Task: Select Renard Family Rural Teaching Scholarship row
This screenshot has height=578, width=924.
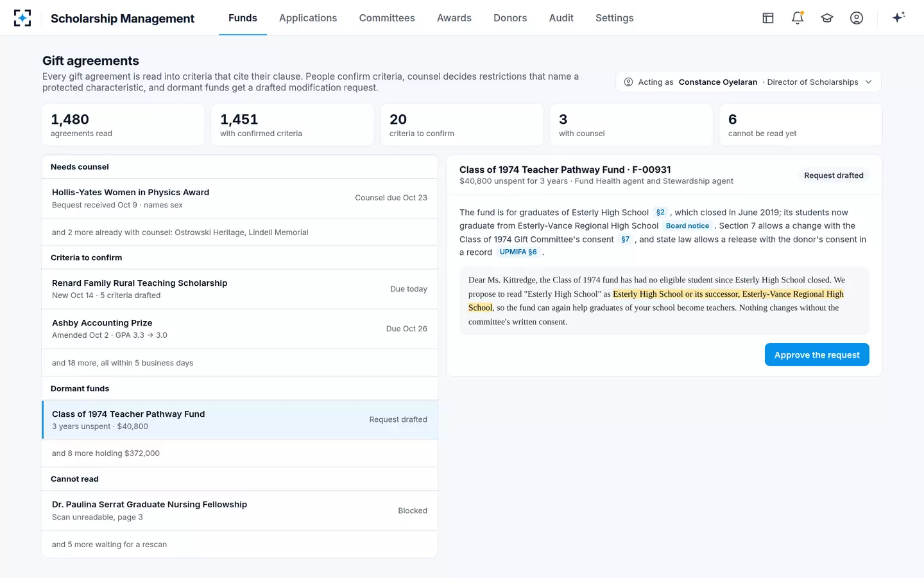Action: 239,289
